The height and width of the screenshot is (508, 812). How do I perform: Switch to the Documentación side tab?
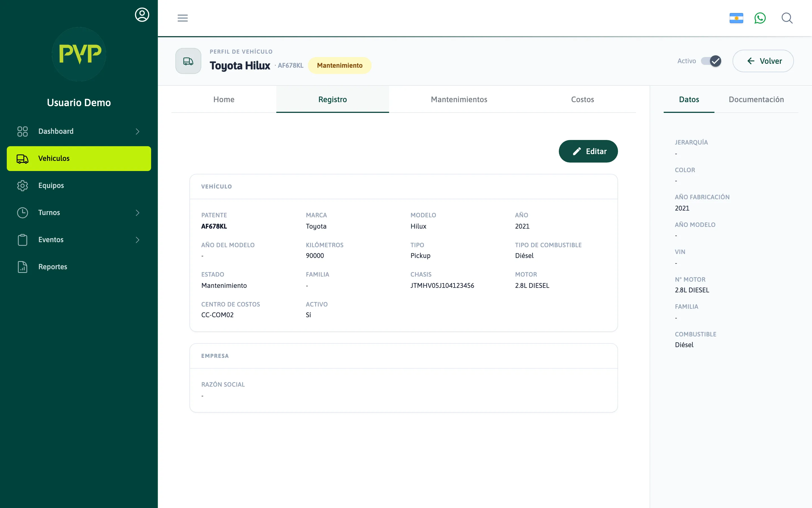tap(756, 99)
